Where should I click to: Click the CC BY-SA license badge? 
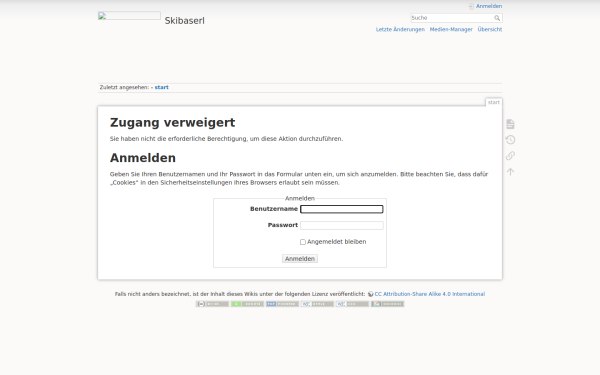(x=212, y=304)
